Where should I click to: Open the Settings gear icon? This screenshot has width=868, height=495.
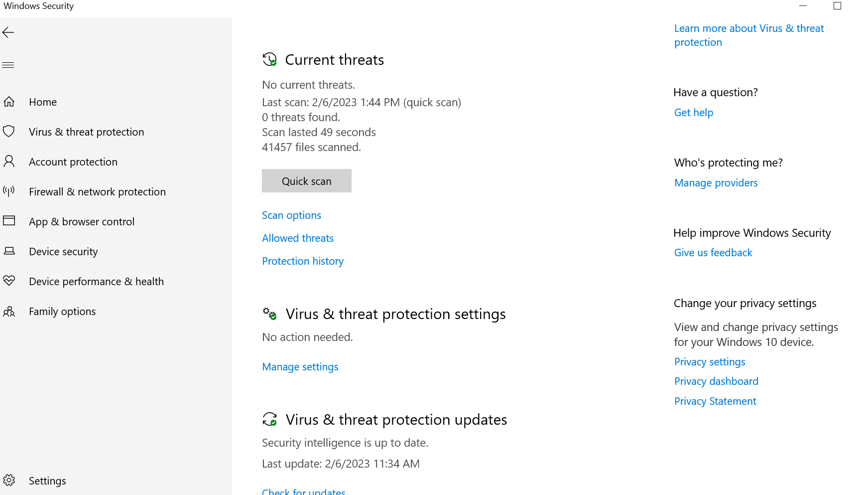(9, 481)
